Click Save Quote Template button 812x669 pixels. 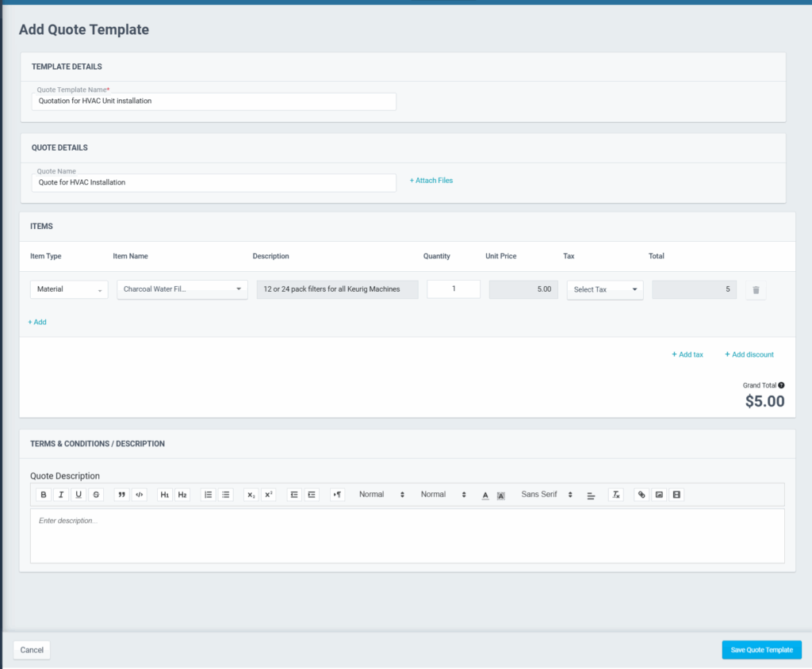coord(761,650)
